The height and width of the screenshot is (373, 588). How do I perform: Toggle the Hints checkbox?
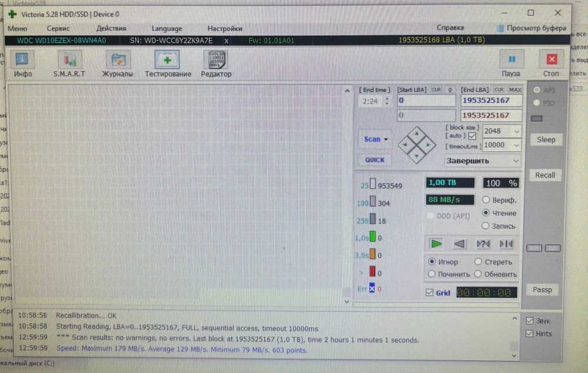[530, 333]
